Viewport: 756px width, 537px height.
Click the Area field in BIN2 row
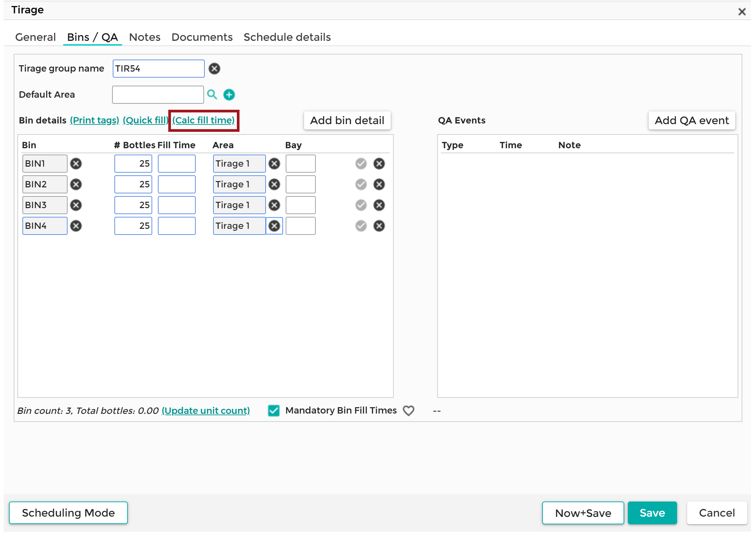[x=239, y=184]
